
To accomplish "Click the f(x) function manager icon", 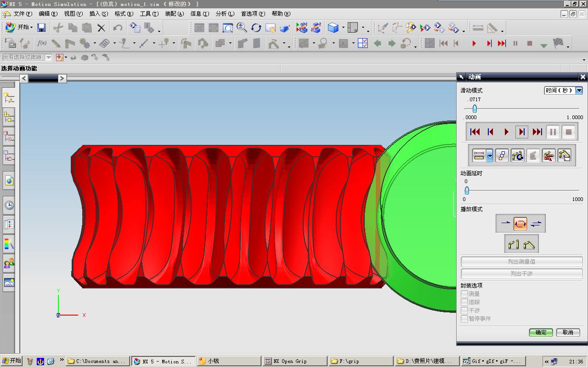I will tap(42, 43).
